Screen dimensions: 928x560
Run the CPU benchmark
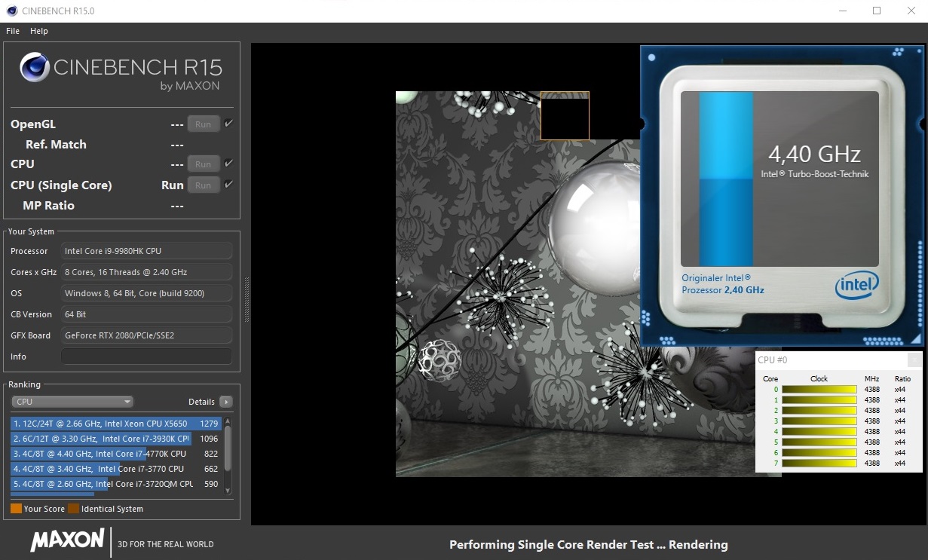204,164
